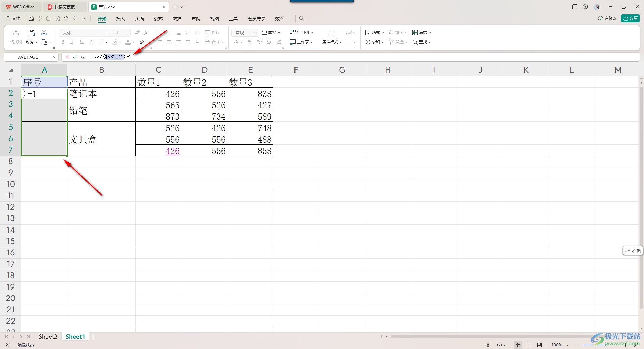644x349 pixels.
Task: Click the Copy icon below the scissors
Action: pos(45,42)
